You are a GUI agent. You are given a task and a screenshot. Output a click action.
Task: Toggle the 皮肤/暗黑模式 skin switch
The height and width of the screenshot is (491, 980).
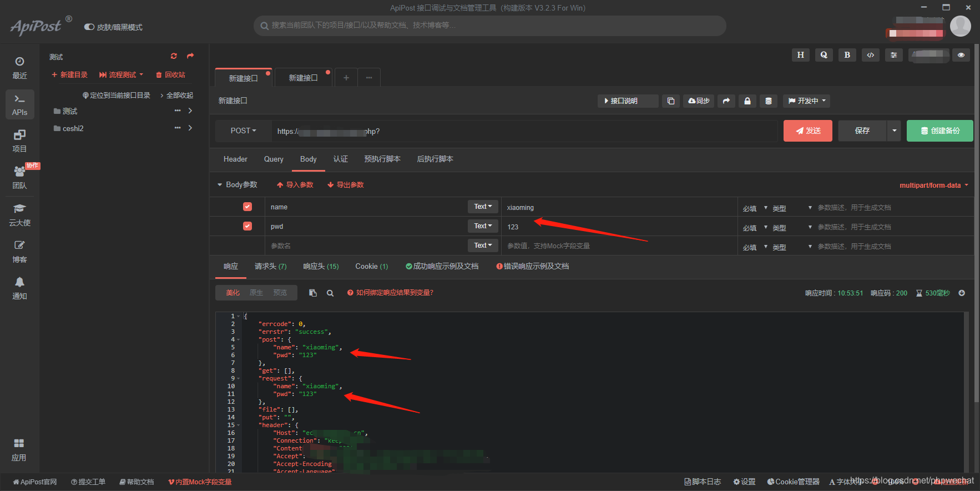pos(89,27)
